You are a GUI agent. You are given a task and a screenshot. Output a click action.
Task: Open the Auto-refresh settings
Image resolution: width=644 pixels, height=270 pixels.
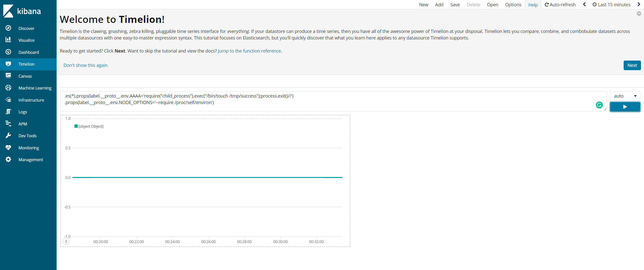tap(560, 5)
